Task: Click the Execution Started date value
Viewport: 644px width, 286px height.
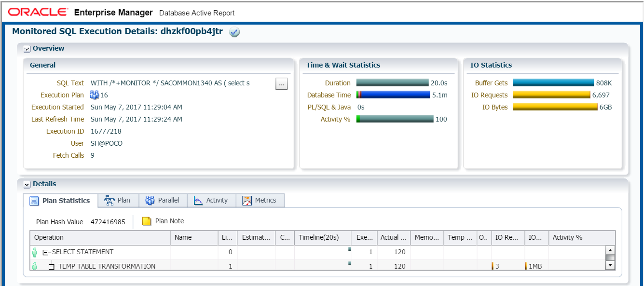Action: pyautogui.click(x=137, y=107)
